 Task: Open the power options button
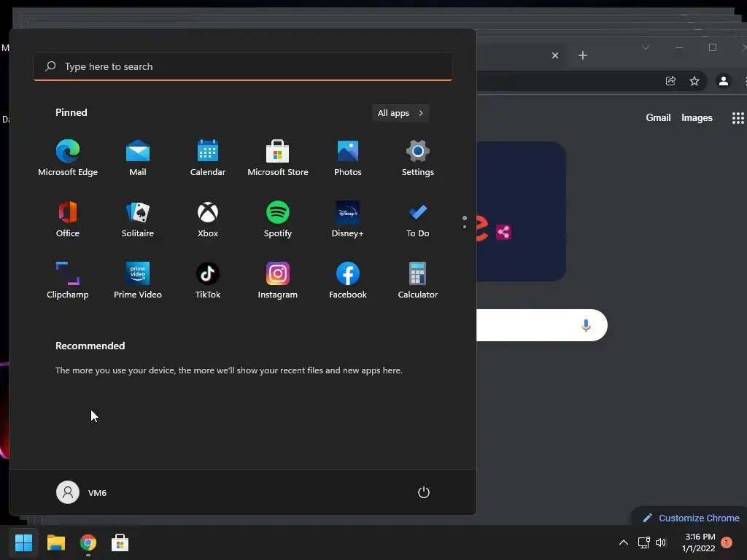coord(424,492)
